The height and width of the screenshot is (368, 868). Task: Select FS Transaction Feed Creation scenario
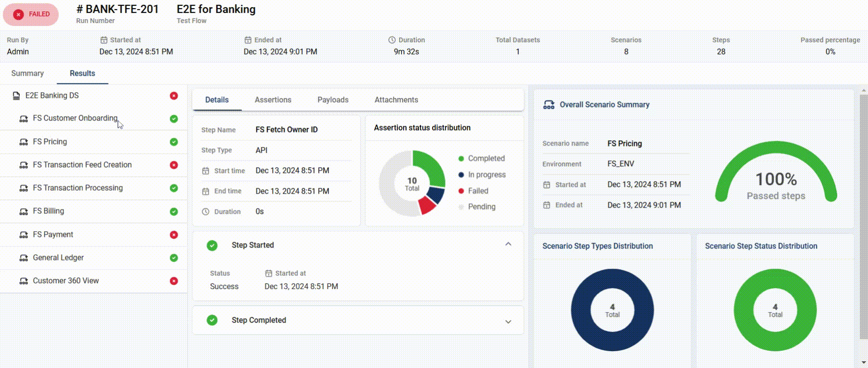82,165
